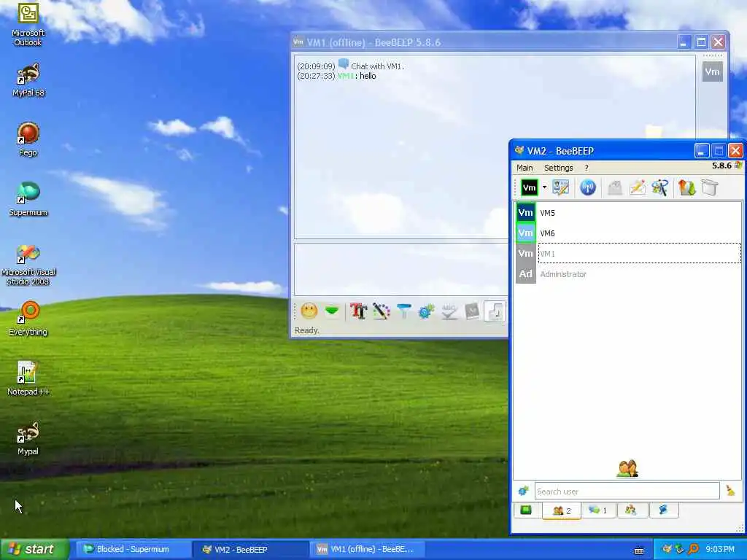Click the Search user field
The width and height of the screenshot is (747, 560).
627,491
